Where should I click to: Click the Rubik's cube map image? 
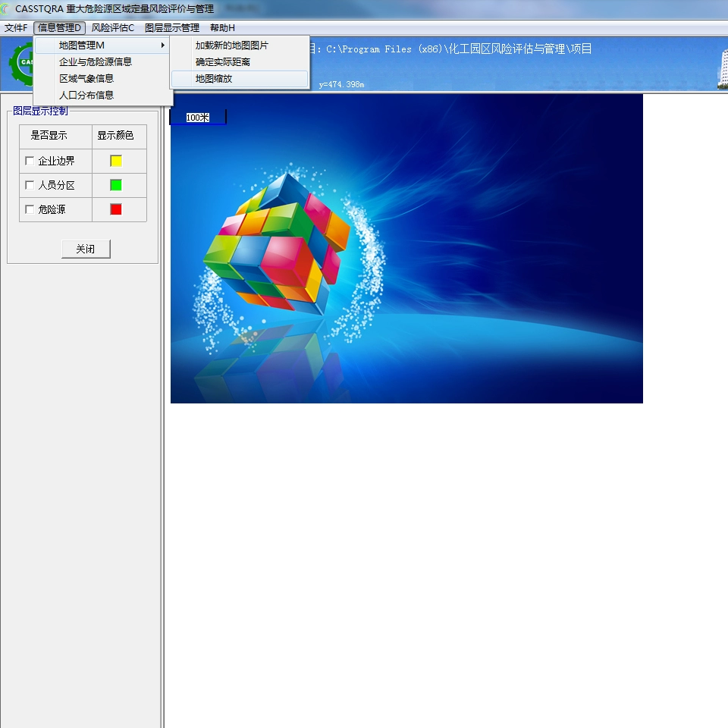tap(406, 249)
